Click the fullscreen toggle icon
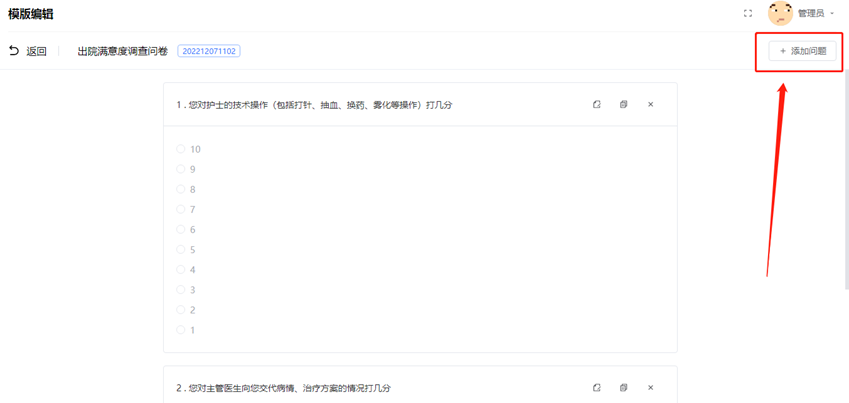The height and width of the screenshot is (403, 849). tap(748, 14)
